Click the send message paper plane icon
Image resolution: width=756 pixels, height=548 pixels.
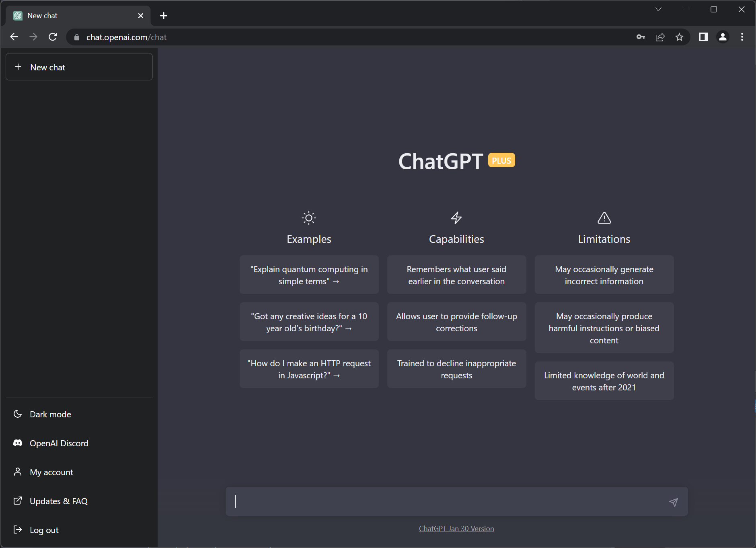[x=673, y=501]
